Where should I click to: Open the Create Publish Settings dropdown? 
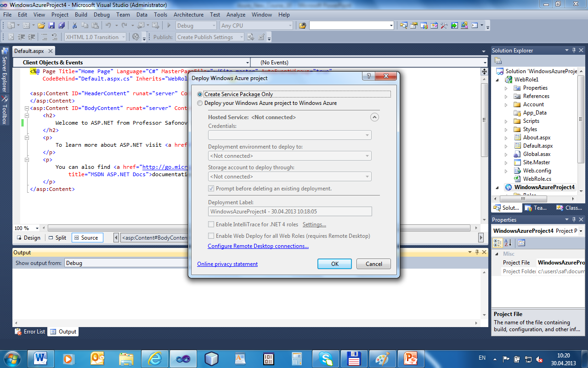point(209,37)
